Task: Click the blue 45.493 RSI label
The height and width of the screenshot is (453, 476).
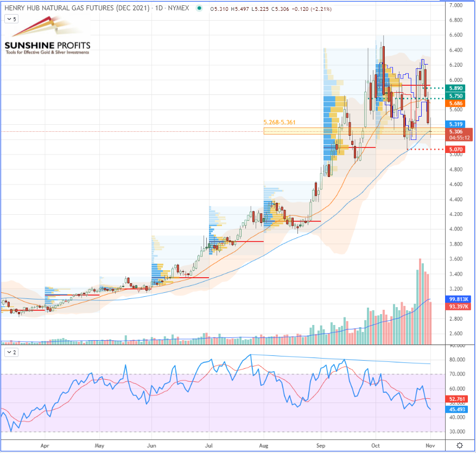Action: pos(456,409)
